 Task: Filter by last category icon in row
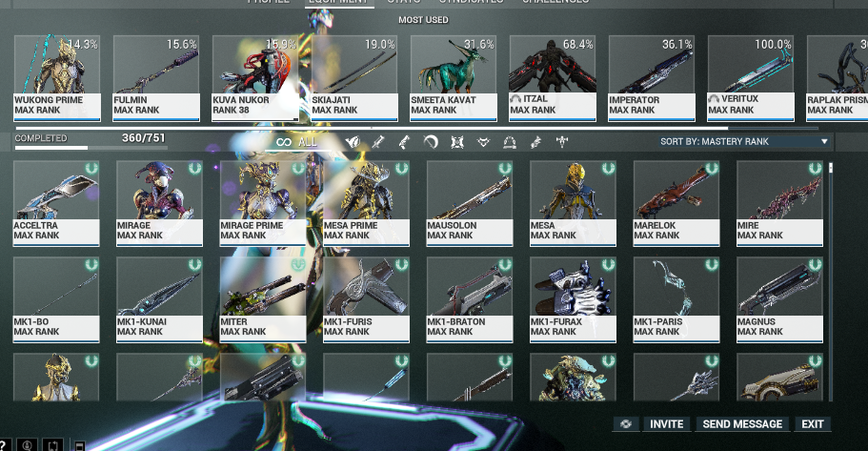tap(562, 142)
